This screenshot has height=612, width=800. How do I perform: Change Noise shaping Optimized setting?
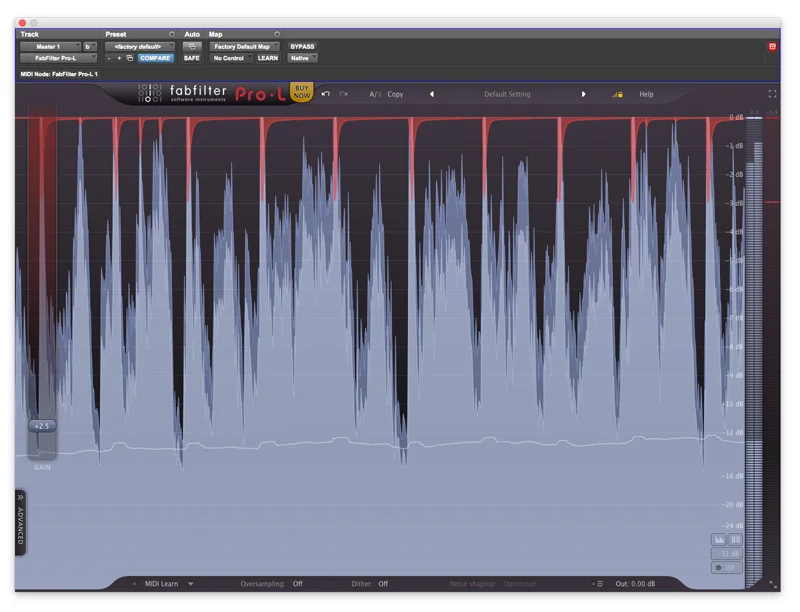coord(519,584)
